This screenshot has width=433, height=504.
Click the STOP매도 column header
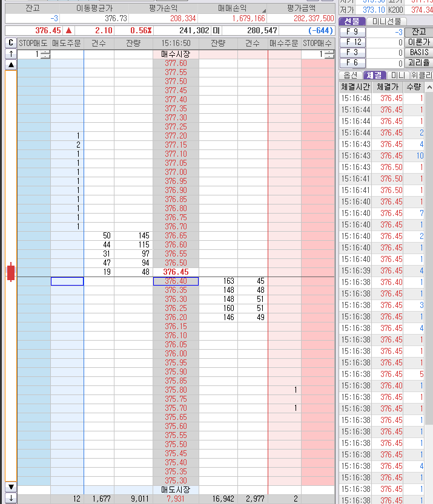(33, 43)
